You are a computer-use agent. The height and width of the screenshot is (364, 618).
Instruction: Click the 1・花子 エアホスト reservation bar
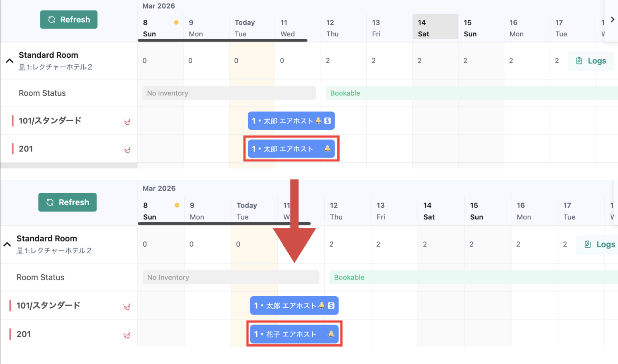[294, 334]
